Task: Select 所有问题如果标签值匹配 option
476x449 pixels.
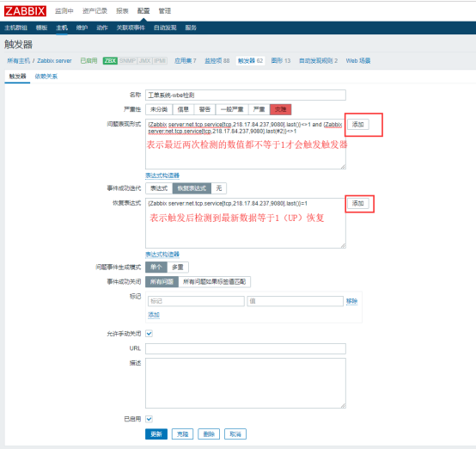Action: [x=214, y=282]
